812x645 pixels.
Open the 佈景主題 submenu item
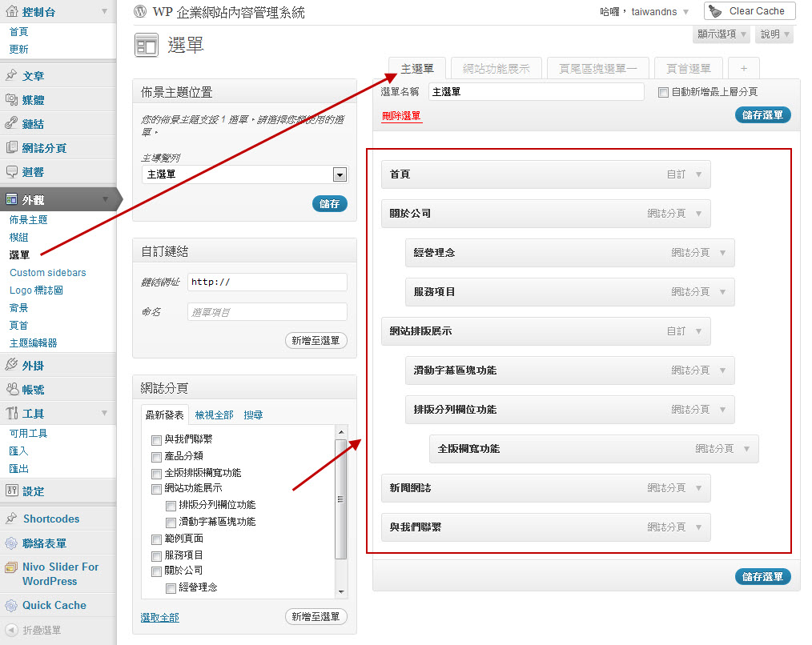click(29, 220)
